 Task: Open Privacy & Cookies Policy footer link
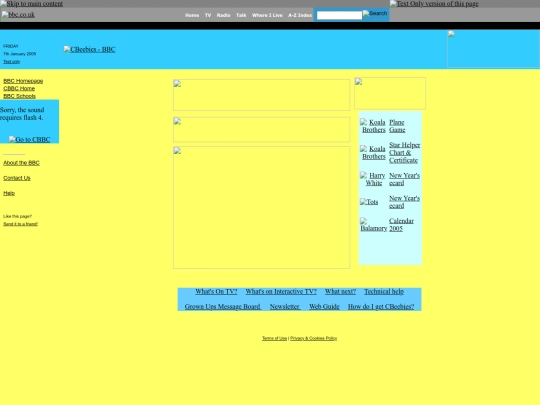pyautogui.click(x=313, y=338)
